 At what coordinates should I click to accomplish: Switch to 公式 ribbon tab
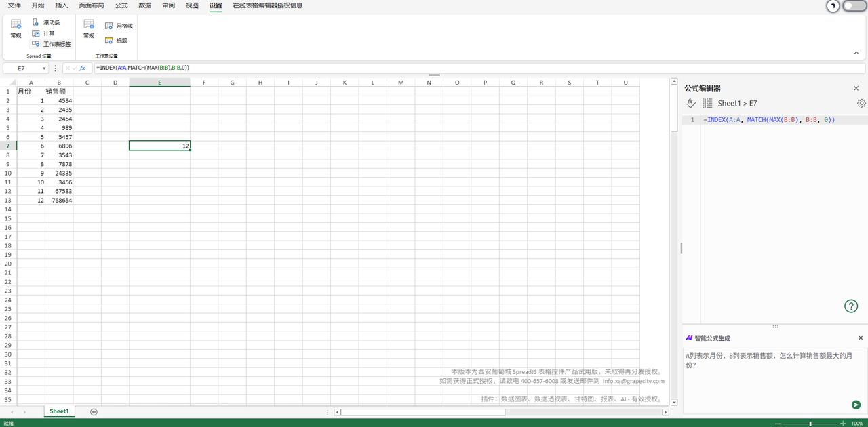point(121,5)
